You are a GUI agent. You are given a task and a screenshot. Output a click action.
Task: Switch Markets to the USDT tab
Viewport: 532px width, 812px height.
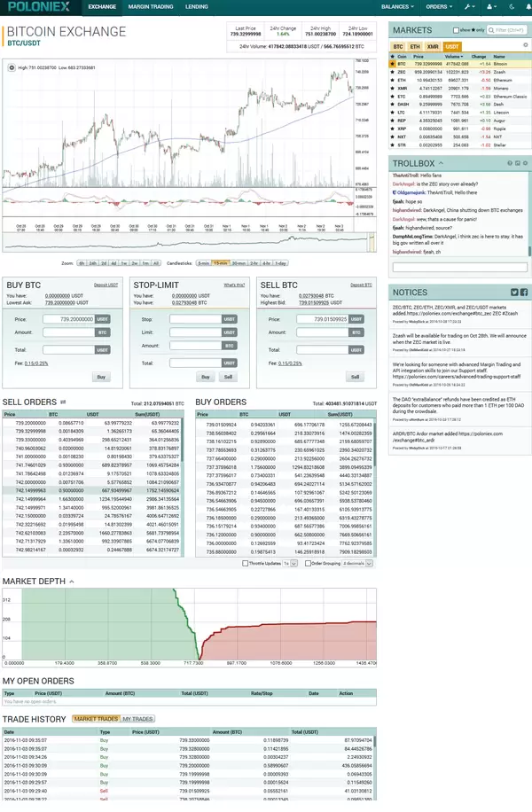tap(452, 47)
